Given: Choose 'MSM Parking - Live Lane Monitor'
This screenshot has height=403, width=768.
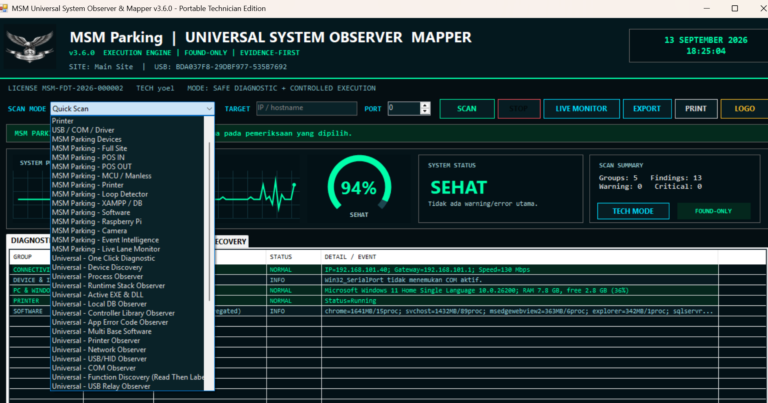Looking at the screenshot, I should [106, 249].
